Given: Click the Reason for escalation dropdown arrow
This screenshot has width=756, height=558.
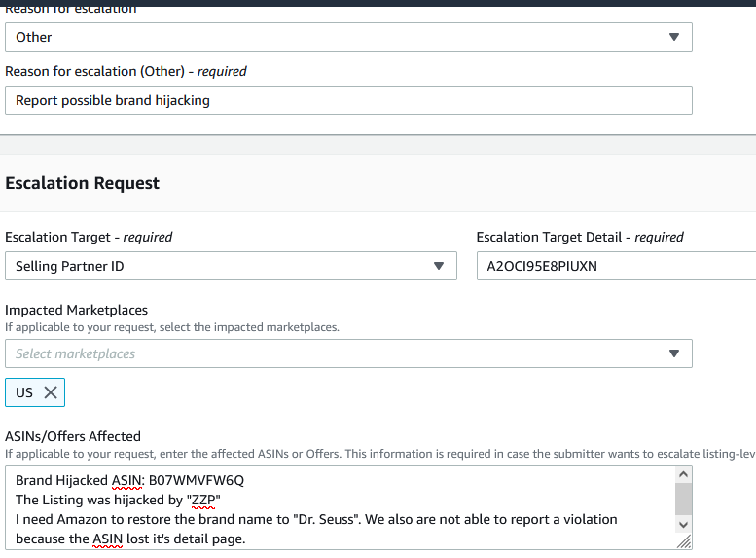Looking at the screenshot, I should pyautogui.click(x=673, y=37).
